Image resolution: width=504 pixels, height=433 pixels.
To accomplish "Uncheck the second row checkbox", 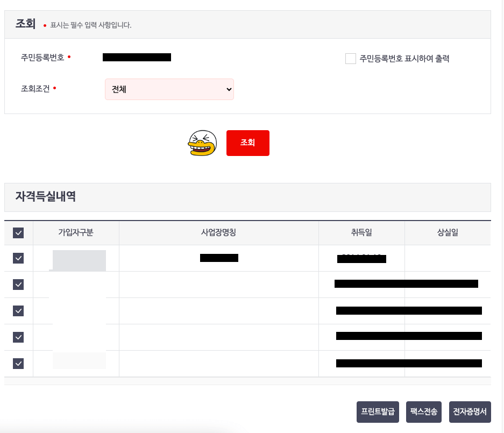I will click(x=18, y=285).
